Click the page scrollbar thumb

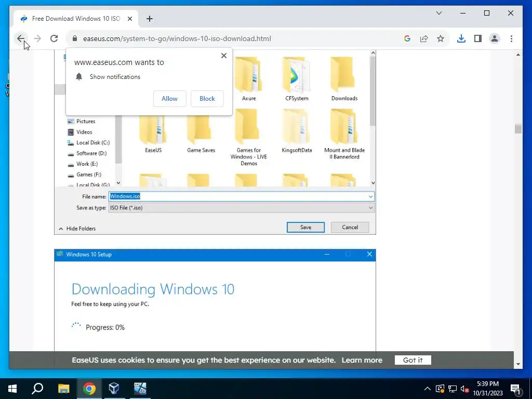point(518,129)
